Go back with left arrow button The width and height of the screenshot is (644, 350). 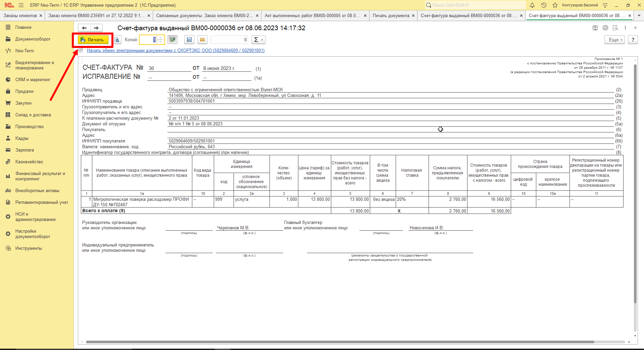84,28
